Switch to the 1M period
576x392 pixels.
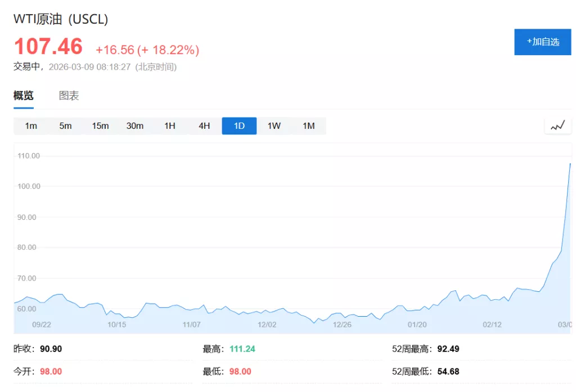click(309, 126)
